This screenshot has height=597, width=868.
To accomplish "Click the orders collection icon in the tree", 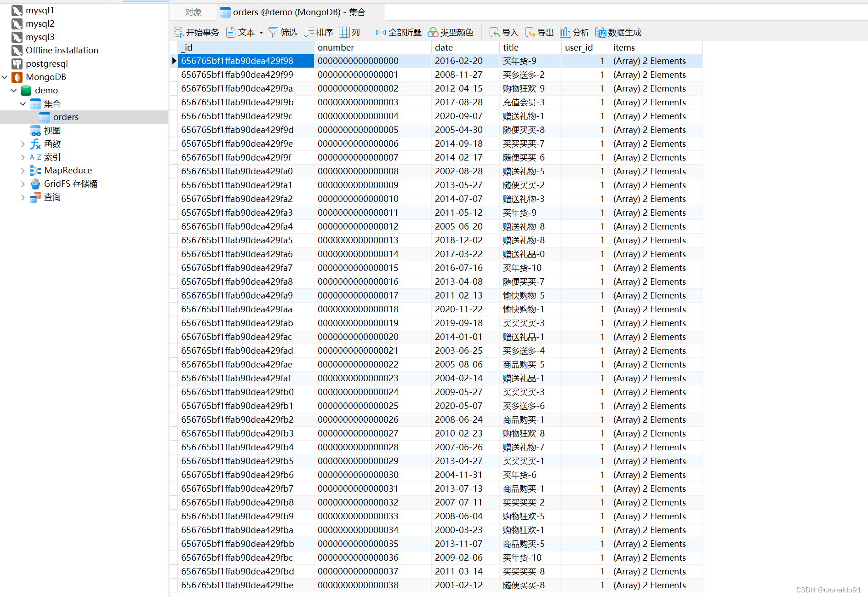I will coord(45,117).
